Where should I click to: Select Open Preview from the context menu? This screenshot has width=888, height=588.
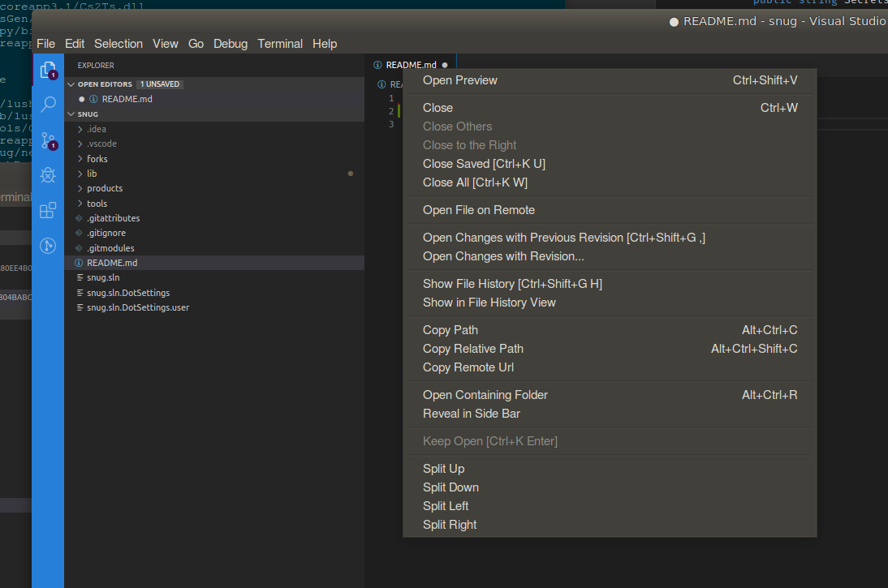(x=459, y=79)
